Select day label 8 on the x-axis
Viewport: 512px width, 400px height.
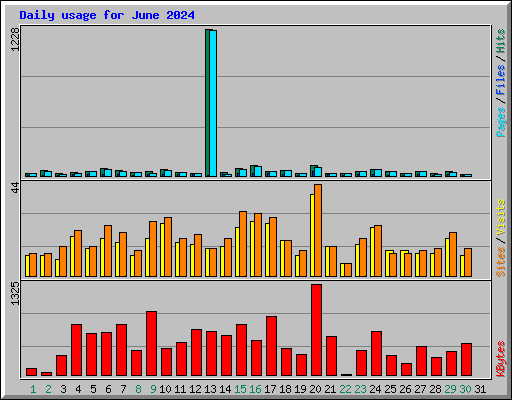[138, 389]
